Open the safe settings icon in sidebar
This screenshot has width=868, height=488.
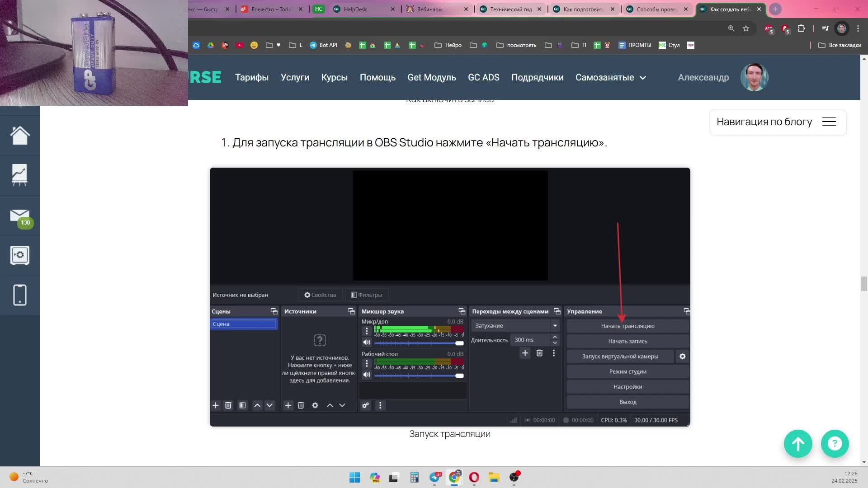point(20,255)
